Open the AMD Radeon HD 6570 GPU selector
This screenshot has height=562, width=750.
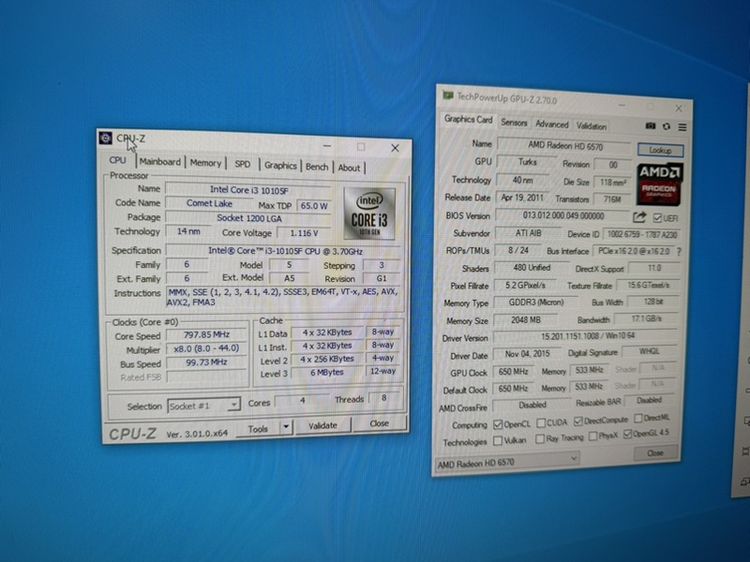(x=507, y=462)
